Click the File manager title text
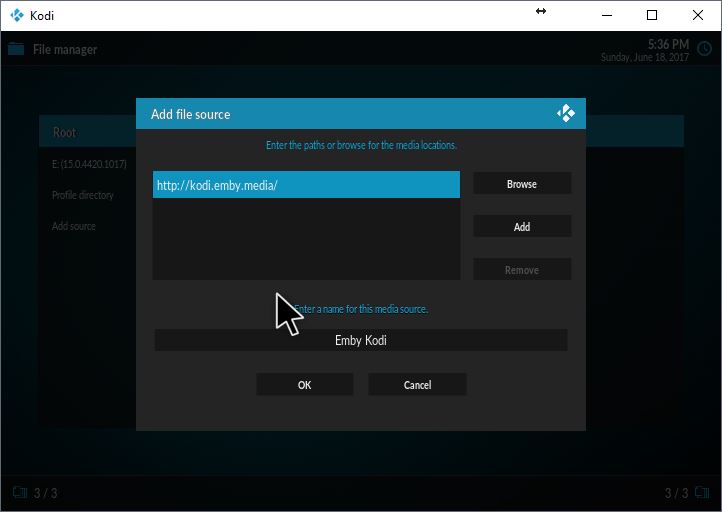Screen dimensions: 722x512 click(65, 49)
